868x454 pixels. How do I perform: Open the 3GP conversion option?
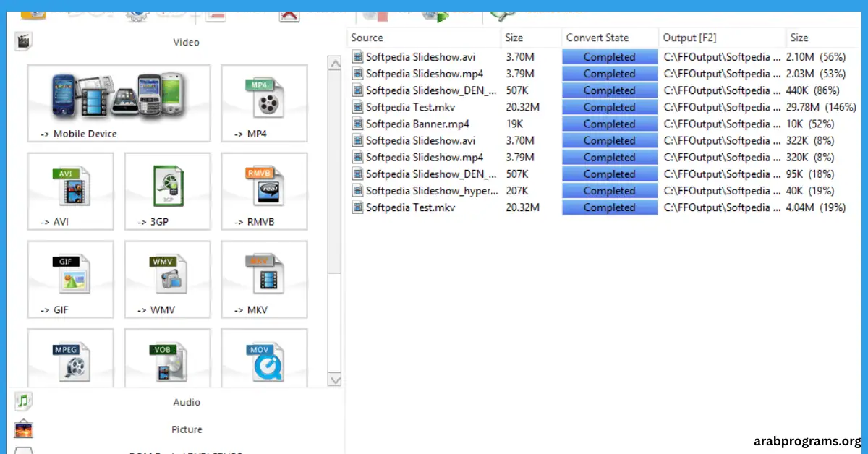point(167,191)
